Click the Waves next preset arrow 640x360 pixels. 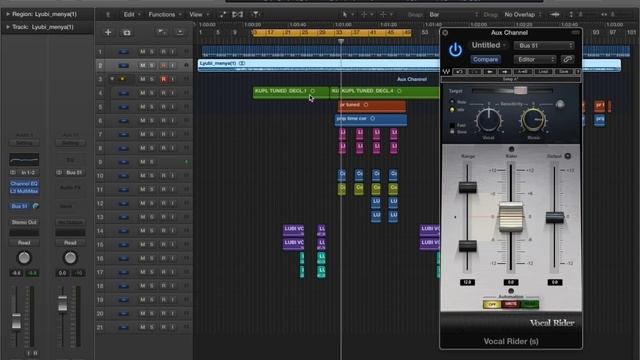(504, 71)
